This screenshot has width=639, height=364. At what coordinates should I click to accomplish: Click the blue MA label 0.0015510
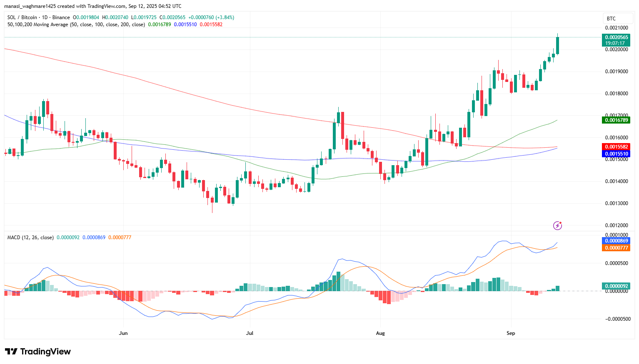click(x=616, y=154)
